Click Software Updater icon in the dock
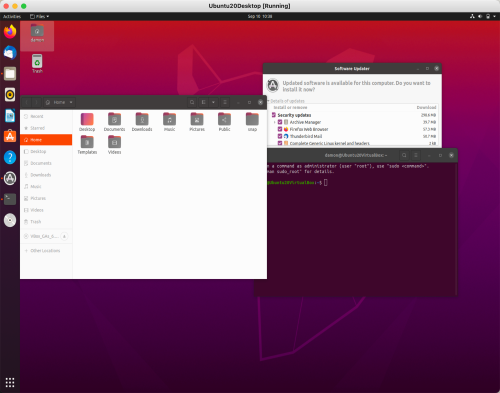The height and width of the screenshot is (393, 500). (10, 178)
